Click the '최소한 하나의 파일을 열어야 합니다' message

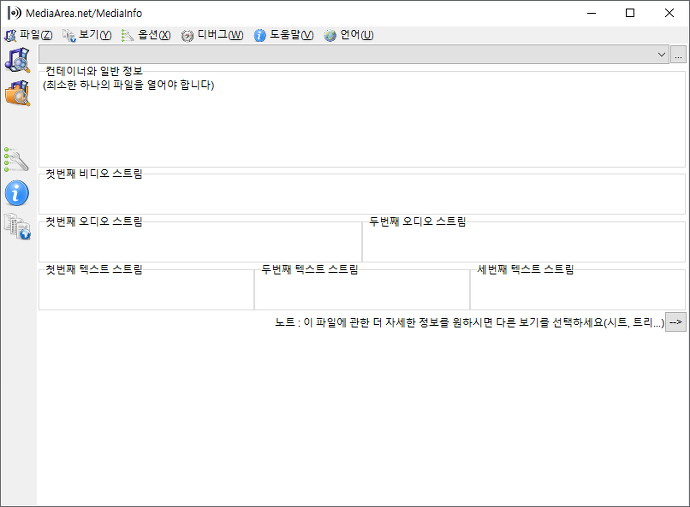pos(128,84)
